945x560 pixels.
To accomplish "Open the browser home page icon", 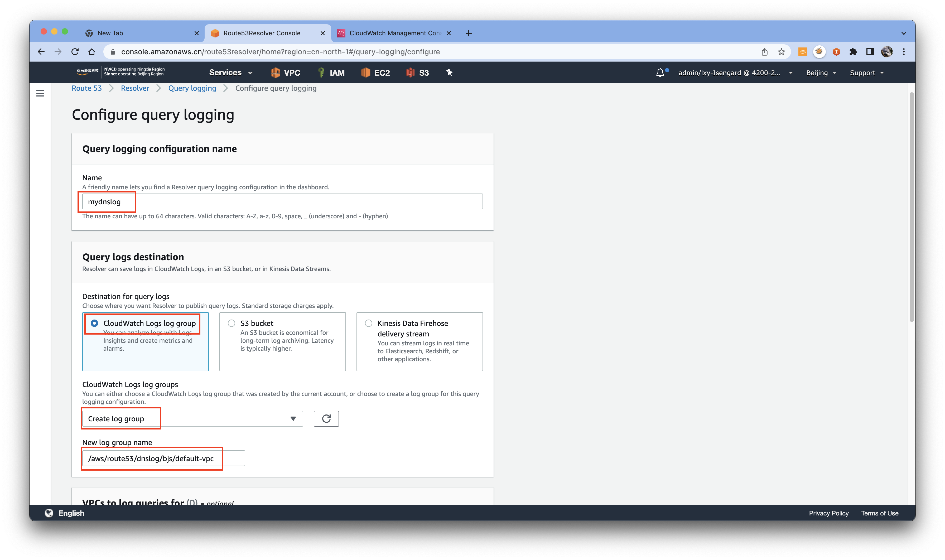I will (92, 52).
